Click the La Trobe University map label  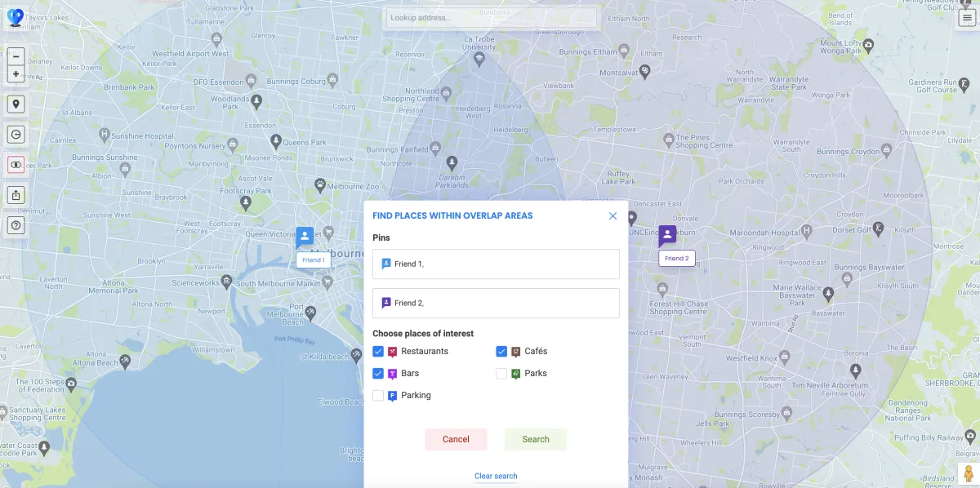click(479, 43)
